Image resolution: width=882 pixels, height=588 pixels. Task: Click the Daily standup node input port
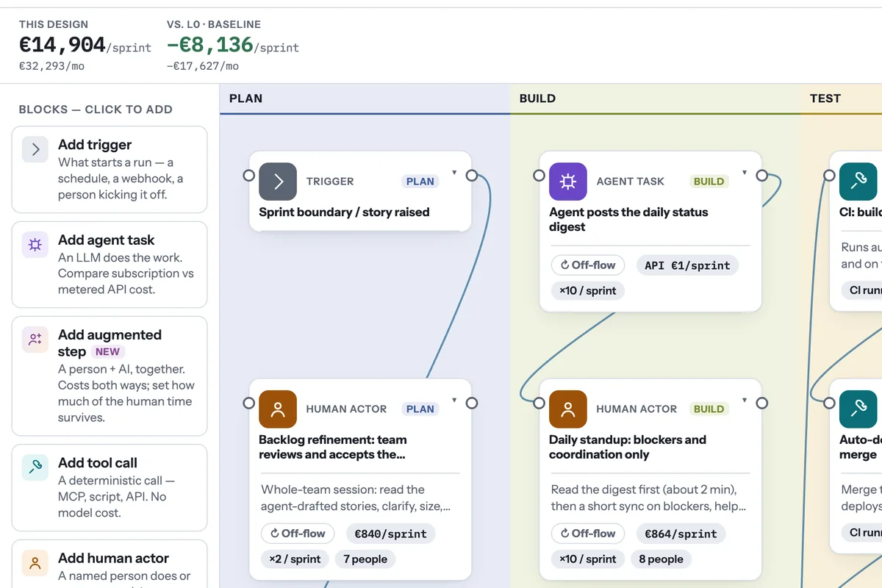pos(539,403)
